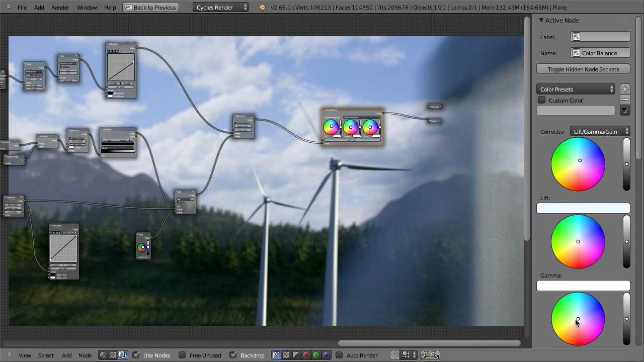The image size is (644, 362).
Task: Select the Mix node
Action: point(185,202)
